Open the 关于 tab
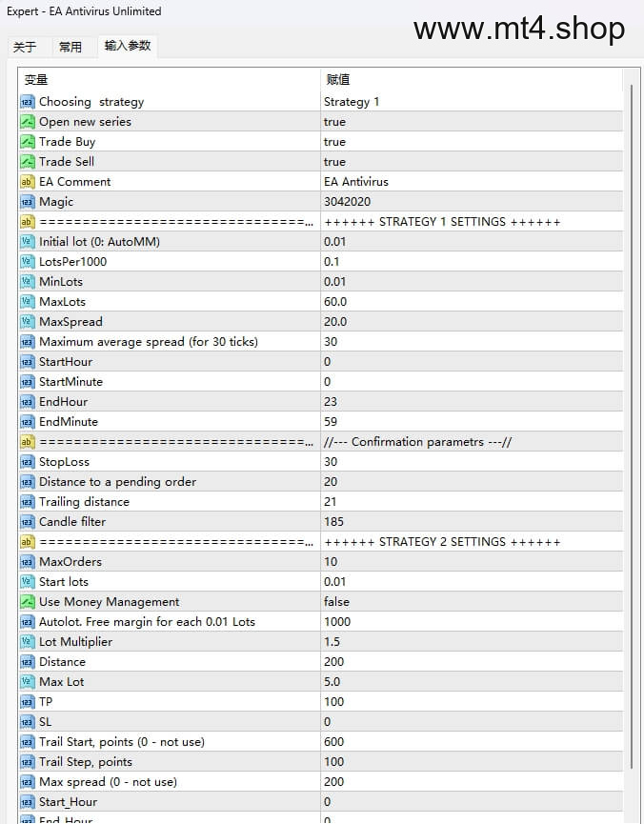 tap(25, 48)
